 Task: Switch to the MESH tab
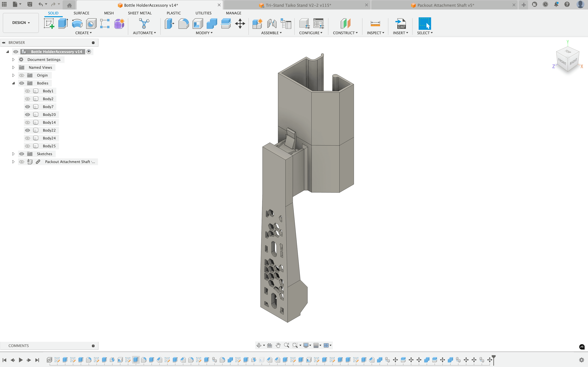[x=109, y=13]
